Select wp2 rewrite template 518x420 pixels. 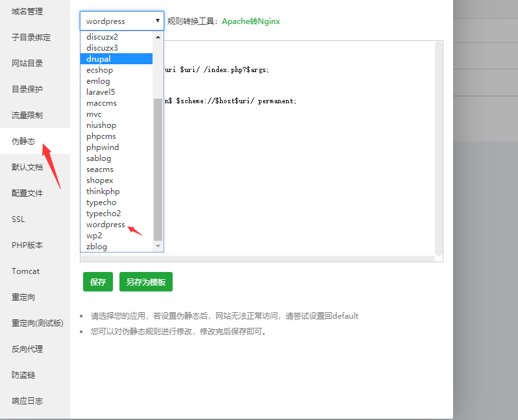117,236
